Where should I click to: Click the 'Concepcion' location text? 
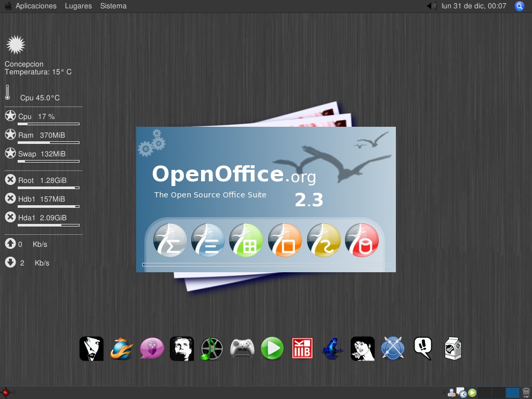point(24,64)
